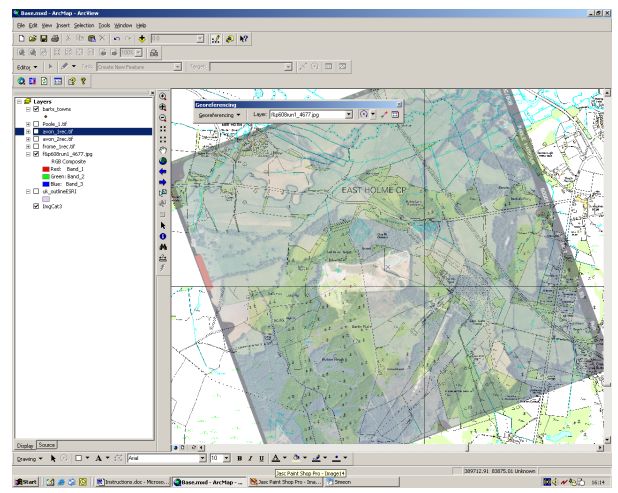618x493 pixels.
Task: Collapse the Layers root node
Action: click(x=19, y=102)
